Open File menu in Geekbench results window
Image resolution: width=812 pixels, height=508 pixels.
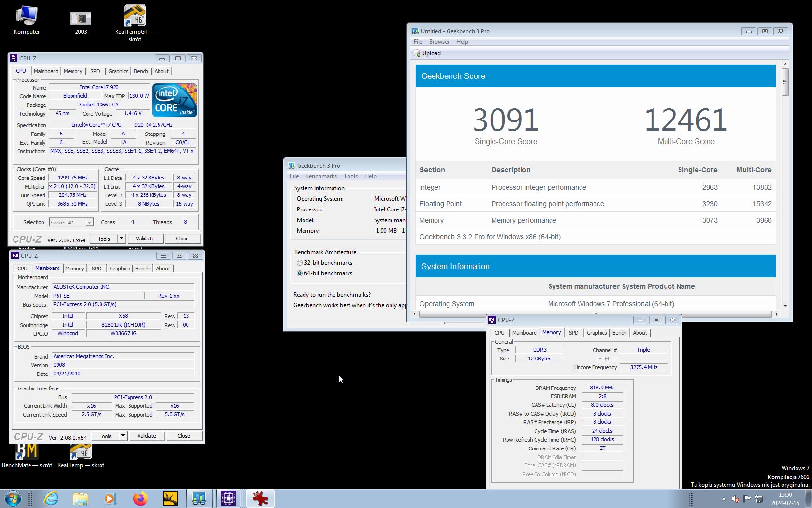tap(418, 42)
